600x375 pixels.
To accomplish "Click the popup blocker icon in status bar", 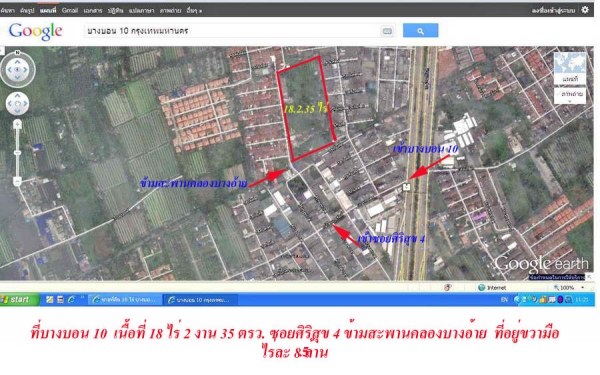I will pyautogui.click(x=447, y=287).
